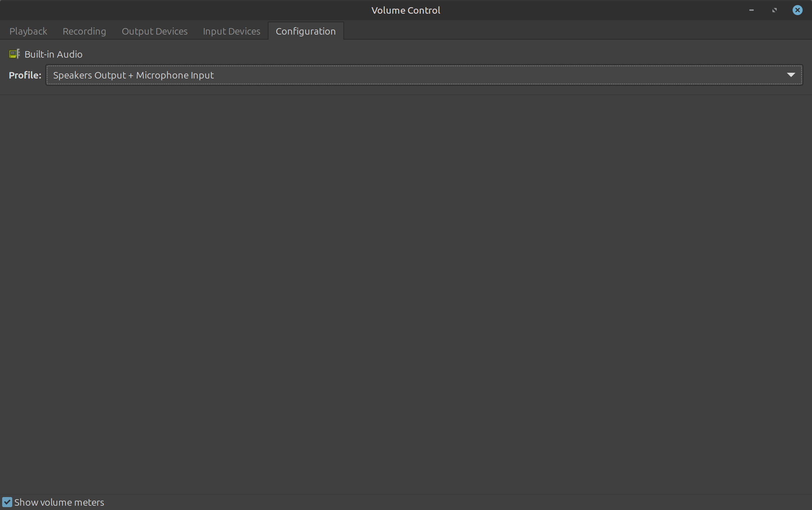Minimize the Volume Control window
Viewport: 812px width, 510px height.
pos(751,10)
